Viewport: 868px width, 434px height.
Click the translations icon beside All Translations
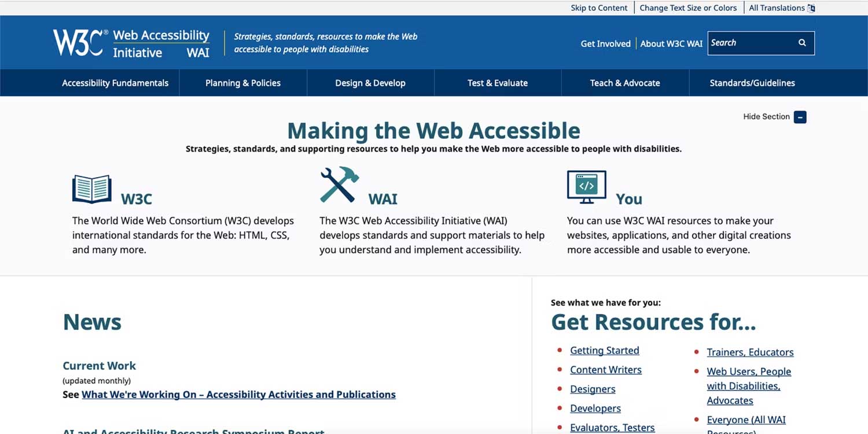click(811, 8)
